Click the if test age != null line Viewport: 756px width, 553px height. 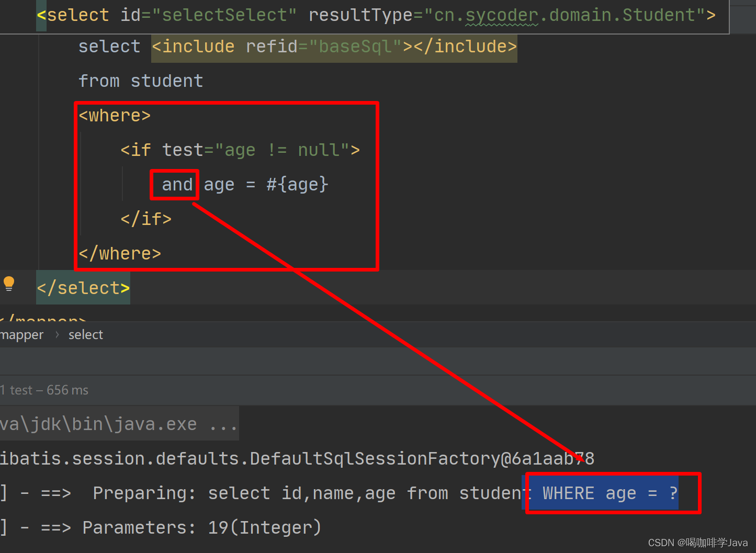[240, 151]
